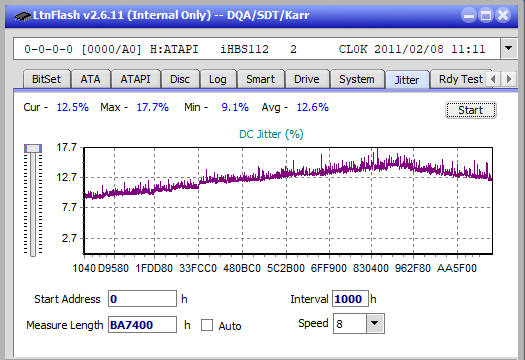Open the drive selection dropdown arrow

pos(508,49)
